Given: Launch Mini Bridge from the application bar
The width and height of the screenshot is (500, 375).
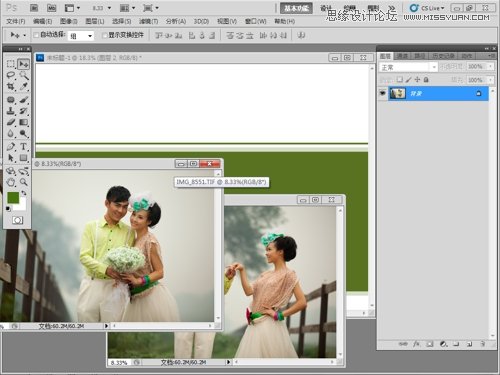Looking at the screenshot, I should pos(51,8).
